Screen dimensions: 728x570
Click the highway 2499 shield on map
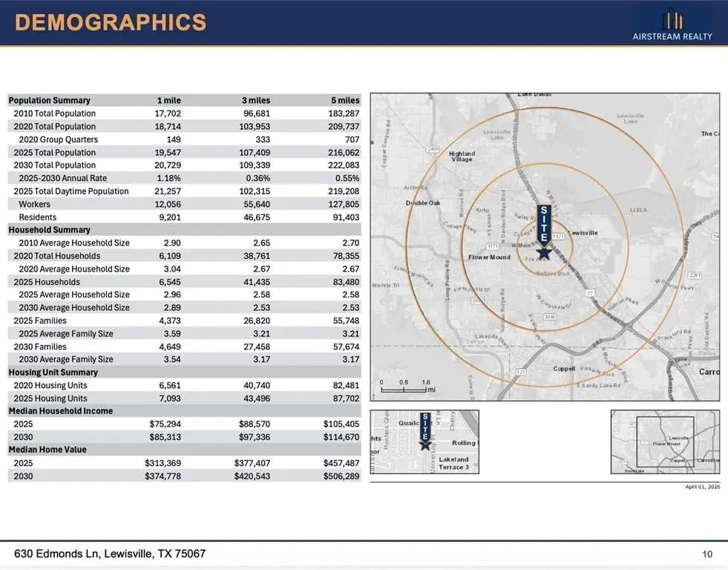pyautogui.click(x=433, y=149)
